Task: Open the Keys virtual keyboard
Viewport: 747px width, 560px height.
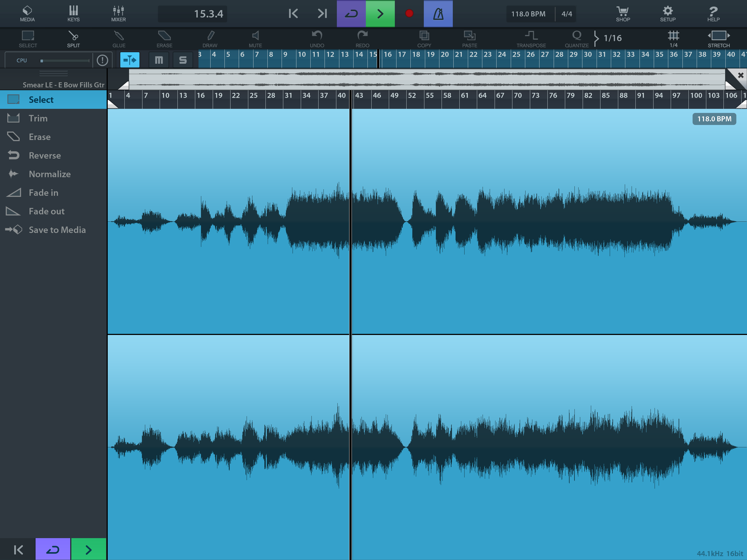Action: pyautogui.click(x=73, y=13)
